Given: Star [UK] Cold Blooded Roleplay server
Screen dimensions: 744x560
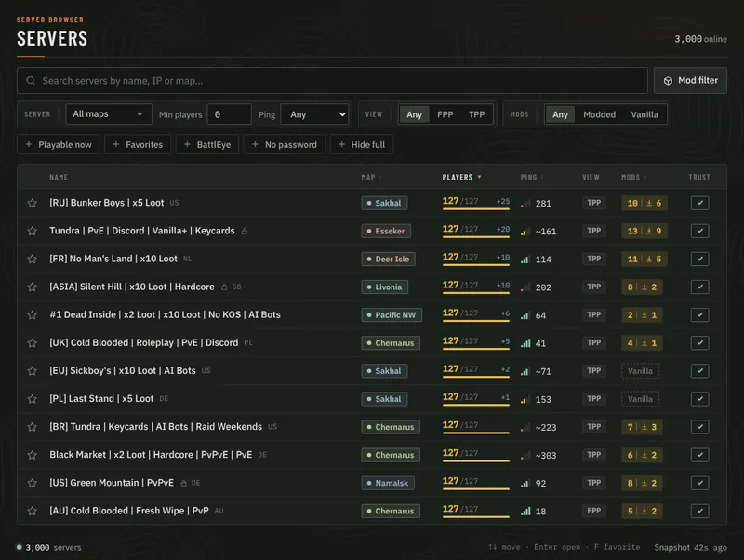Looking at the screenshot, I should (32, 343).
